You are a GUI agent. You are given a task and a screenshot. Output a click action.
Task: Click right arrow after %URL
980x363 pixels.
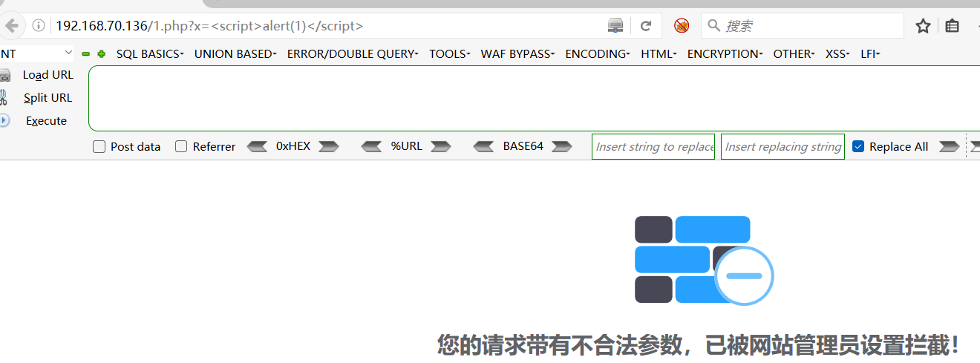coord(441,146)
